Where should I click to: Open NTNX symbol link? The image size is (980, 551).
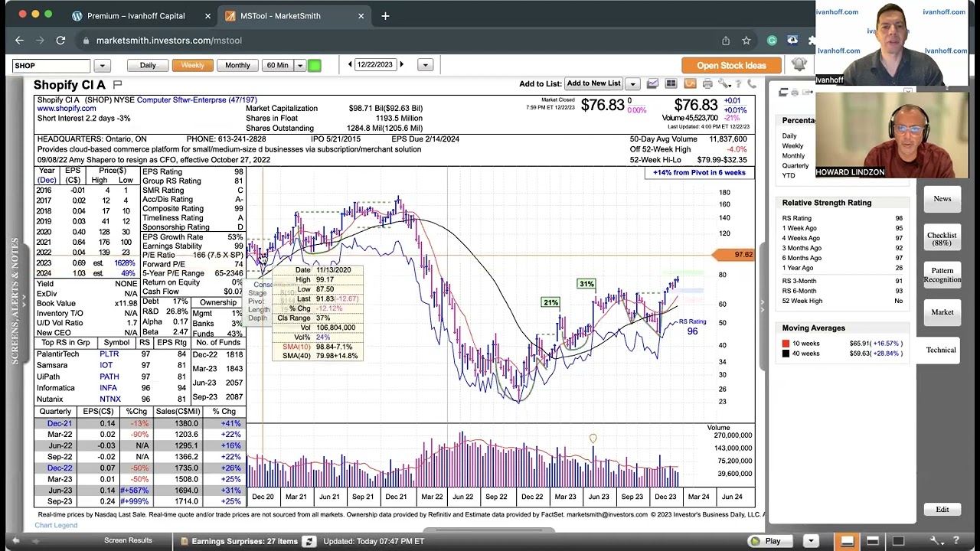coord(109,399)
